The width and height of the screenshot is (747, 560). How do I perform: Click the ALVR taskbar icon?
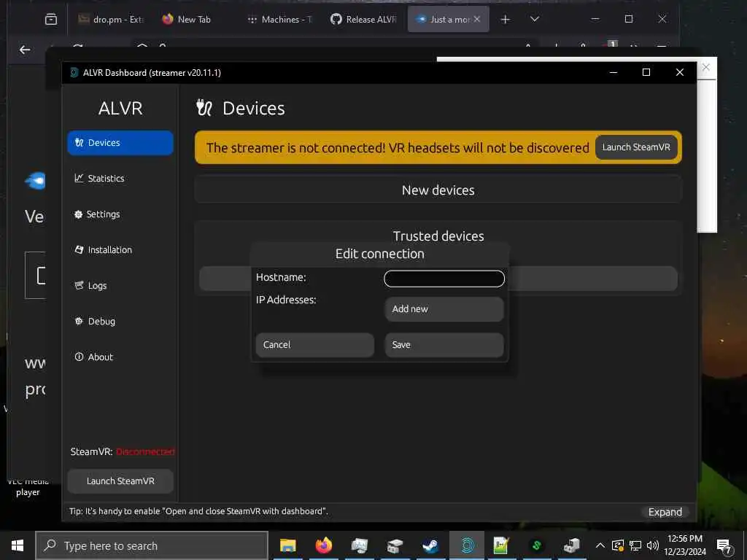[467, 545]
